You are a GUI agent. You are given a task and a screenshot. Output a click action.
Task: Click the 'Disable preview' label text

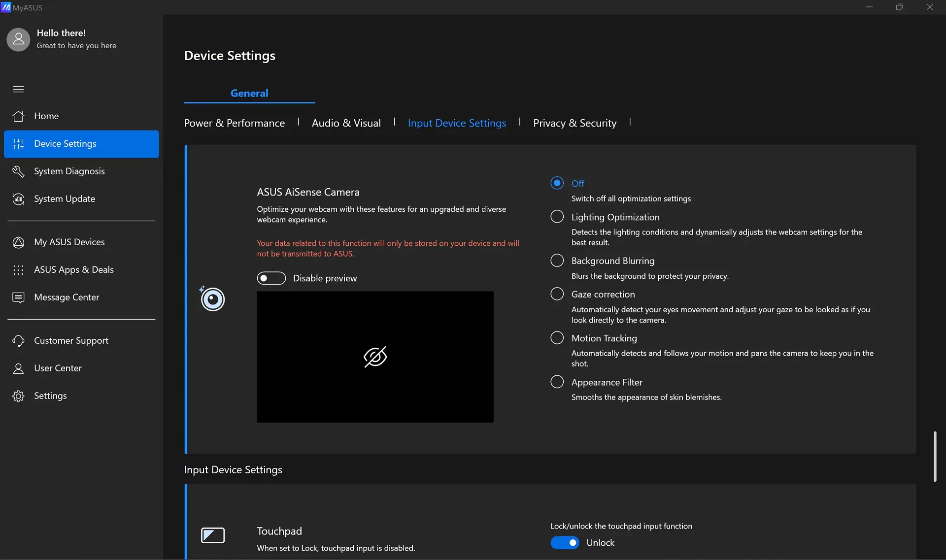coord(325,278)
